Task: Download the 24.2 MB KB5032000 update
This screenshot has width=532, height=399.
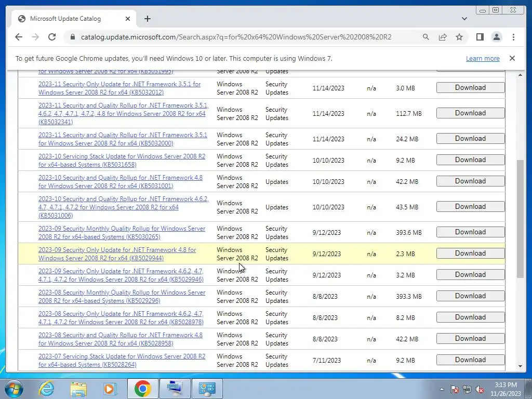Action: point(470,138)
